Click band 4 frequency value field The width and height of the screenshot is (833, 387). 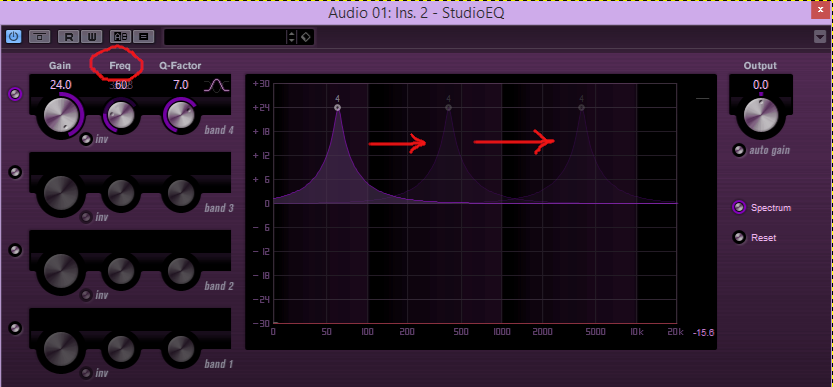coord(121,85)
